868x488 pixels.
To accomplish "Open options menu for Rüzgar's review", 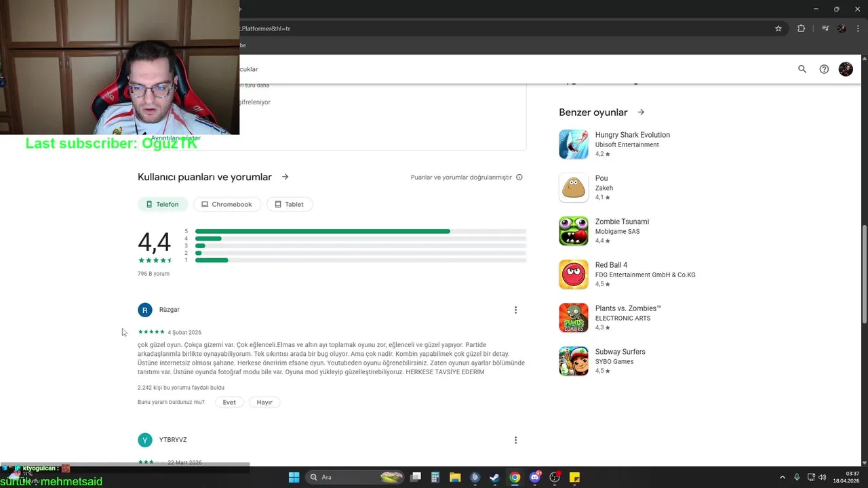I will point(515,310).
